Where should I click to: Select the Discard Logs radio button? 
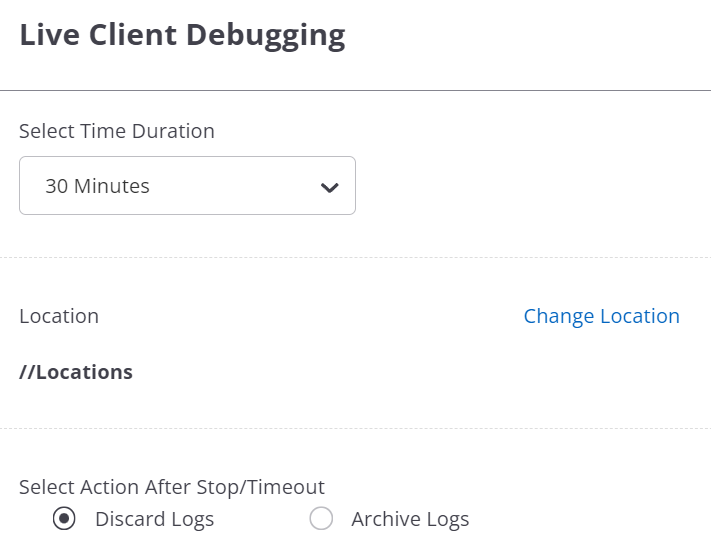pyautogui.click(x=64, y=519)
